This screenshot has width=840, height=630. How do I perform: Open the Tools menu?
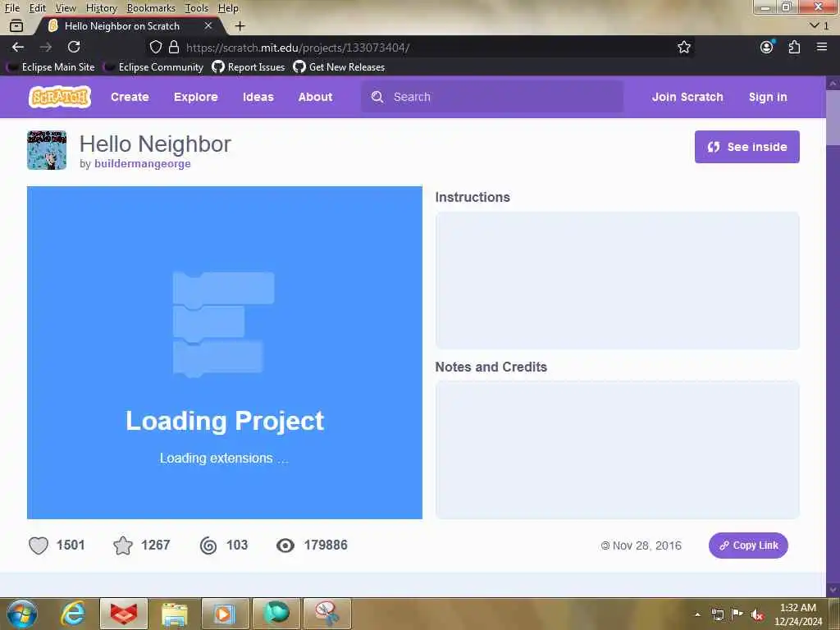[x=197, y=8]
